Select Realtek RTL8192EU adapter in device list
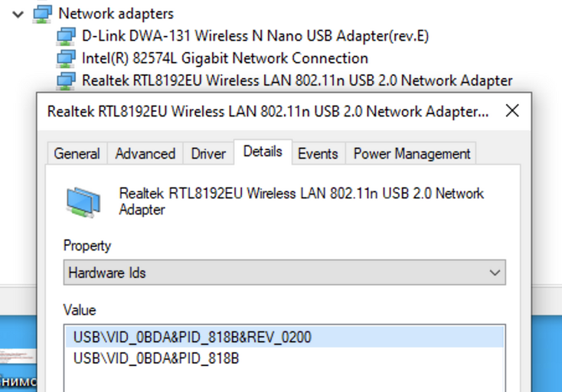562x392 pixels. tap(297, 80)
